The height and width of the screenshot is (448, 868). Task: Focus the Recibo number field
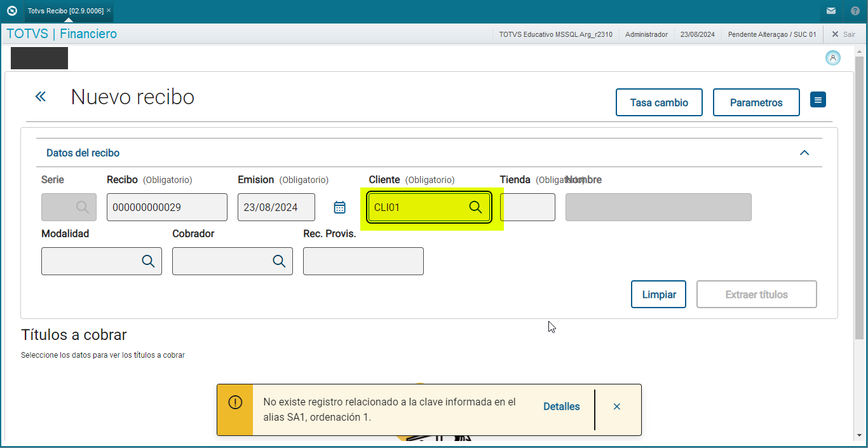167,207
